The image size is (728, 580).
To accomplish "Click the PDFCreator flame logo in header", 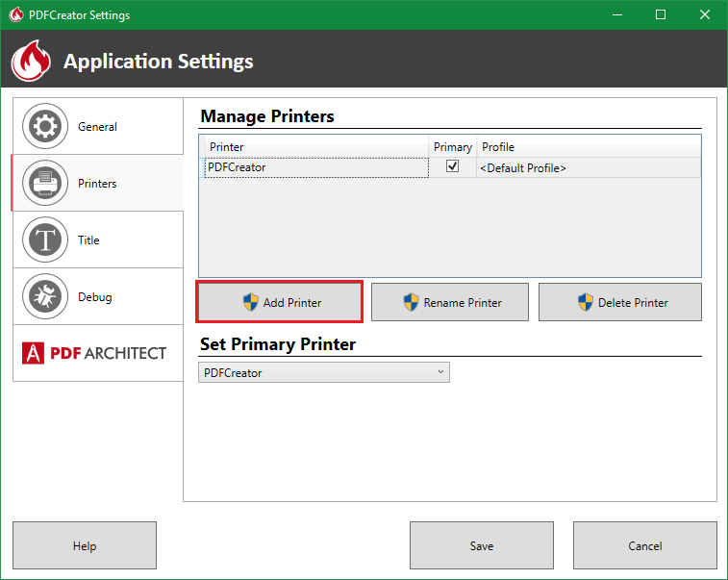I will (x=31, y=62).
